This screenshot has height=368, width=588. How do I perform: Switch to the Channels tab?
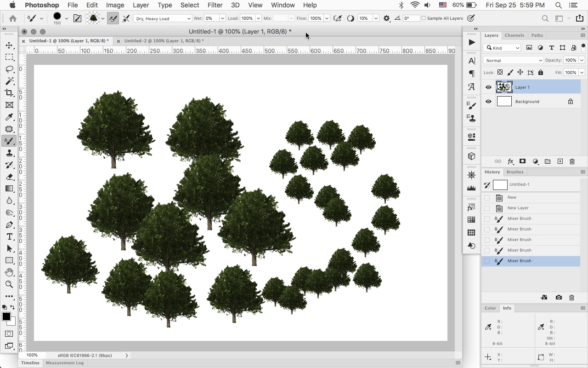point(514,35)
